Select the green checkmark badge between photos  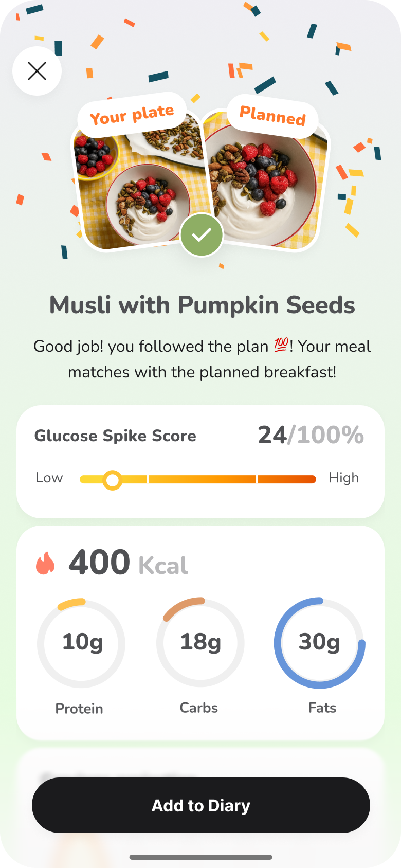point(202,235)
